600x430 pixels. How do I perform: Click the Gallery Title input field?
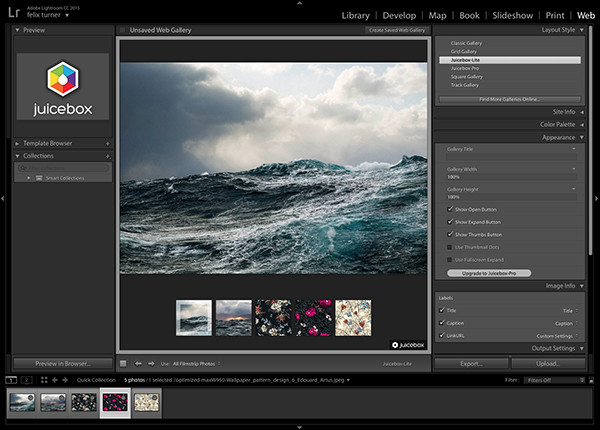point(512,157)
